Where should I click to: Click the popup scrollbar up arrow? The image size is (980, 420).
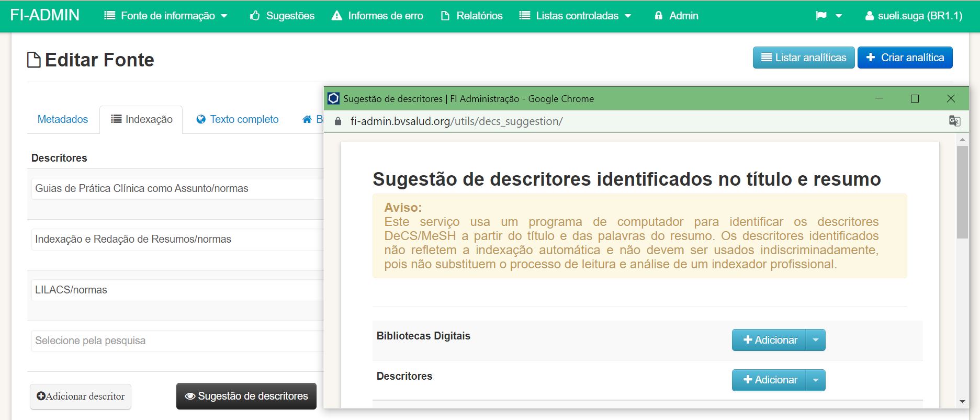click(x=962, y=140)
